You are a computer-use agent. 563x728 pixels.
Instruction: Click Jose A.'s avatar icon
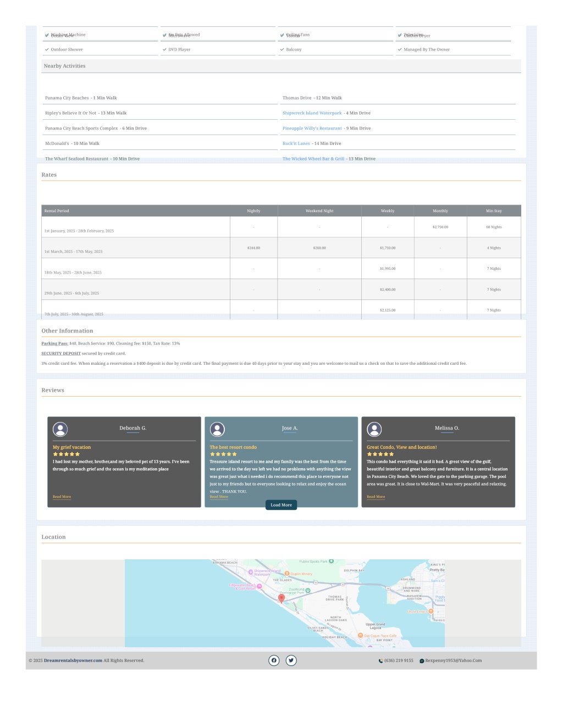(217, 429)
